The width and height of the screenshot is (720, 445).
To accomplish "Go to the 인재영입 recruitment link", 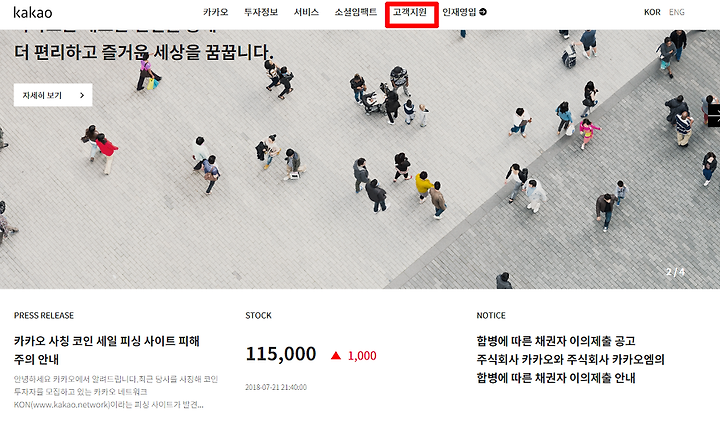I will [x=459, y=12].
